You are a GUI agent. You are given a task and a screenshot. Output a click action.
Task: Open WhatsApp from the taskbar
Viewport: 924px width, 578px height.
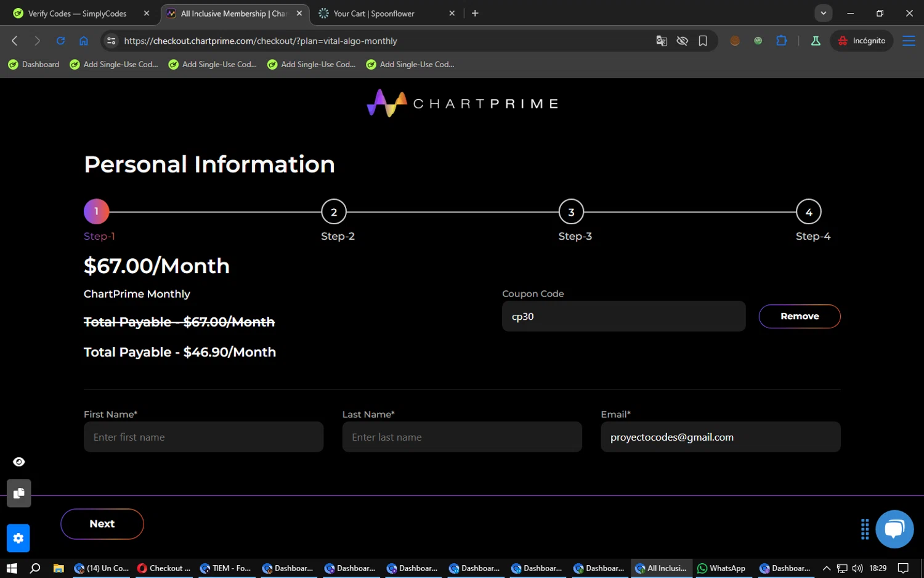721,568
